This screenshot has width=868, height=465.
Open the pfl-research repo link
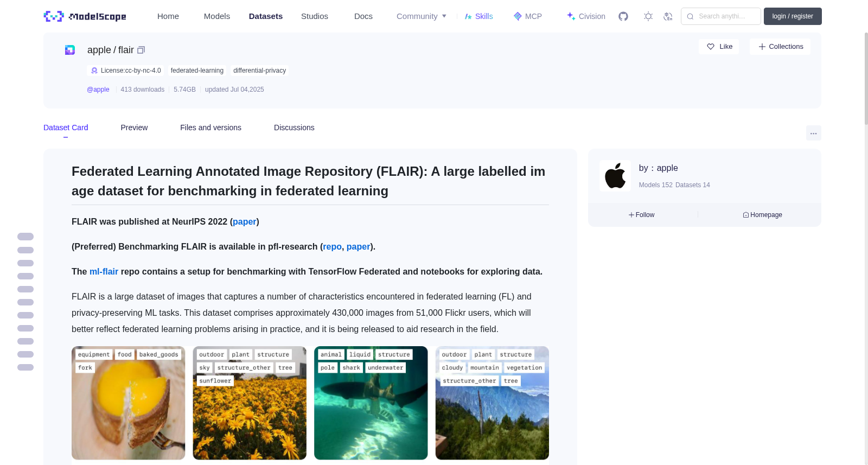332,246
